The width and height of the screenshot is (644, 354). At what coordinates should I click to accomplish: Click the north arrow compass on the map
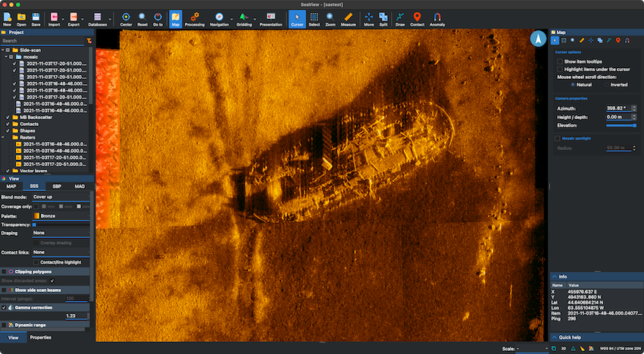click(x=538, y=39)
